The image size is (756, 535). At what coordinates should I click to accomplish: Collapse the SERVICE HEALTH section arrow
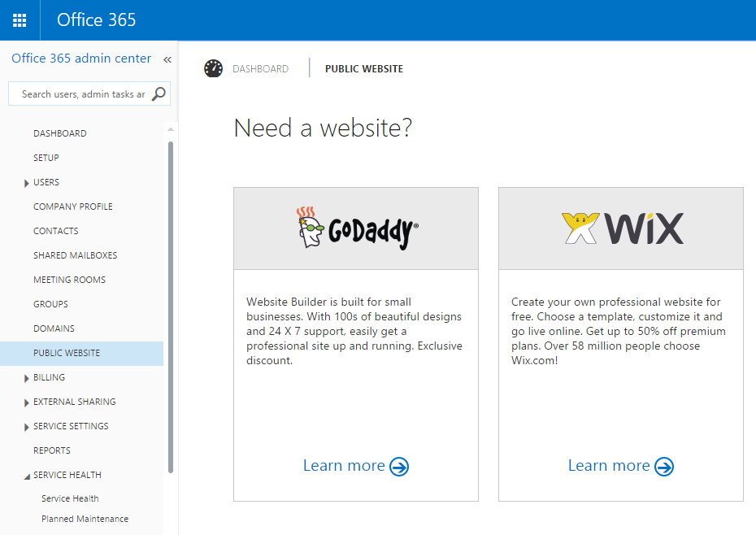point(27,476)
